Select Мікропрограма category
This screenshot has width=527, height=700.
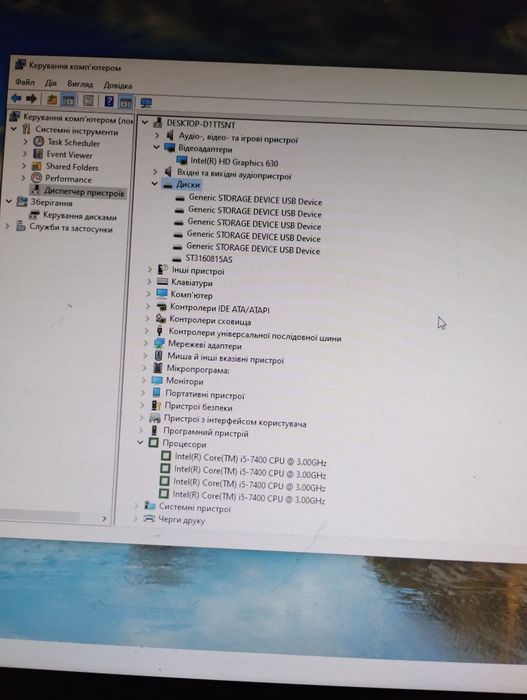[198, 369]
